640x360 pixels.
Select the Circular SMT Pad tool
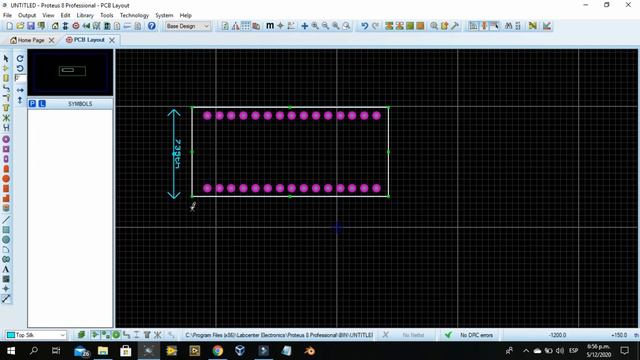6,178
